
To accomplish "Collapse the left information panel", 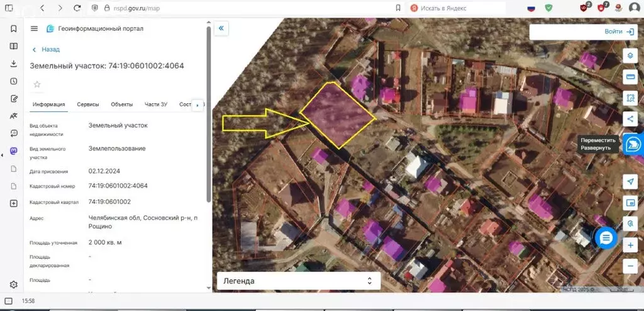I will click(x=221, y=28).
